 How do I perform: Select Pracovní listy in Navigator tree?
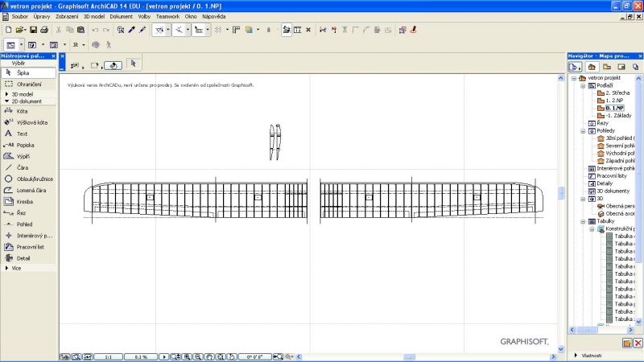pyautogui.click(x=611, y=175)
